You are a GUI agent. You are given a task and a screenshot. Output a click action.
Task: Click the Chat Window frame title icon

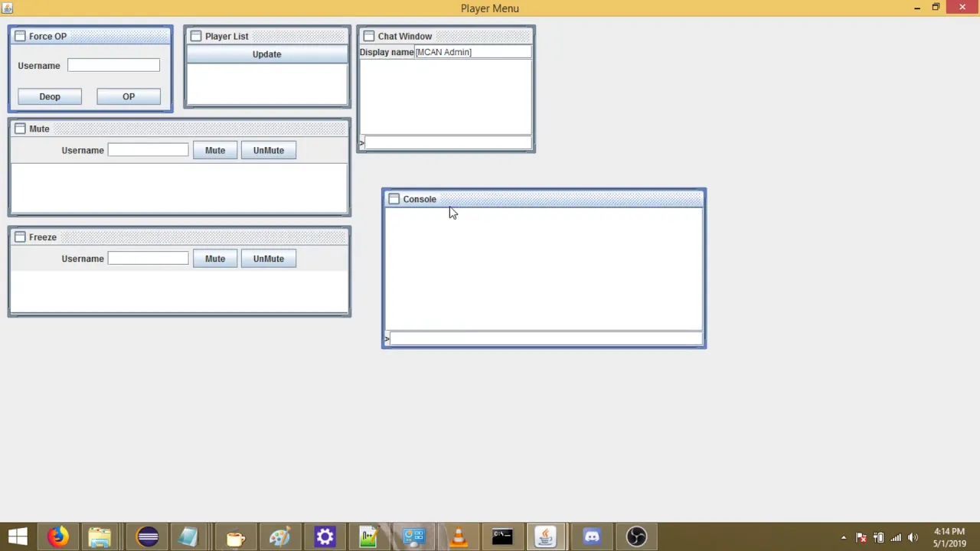coord(369,36)
